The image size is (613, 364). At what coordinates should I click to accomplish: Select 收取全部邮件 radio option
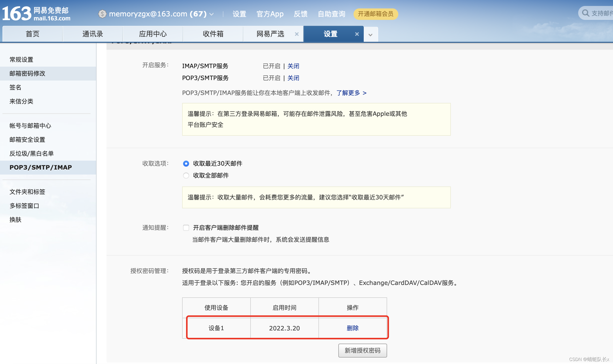[186, 176]
